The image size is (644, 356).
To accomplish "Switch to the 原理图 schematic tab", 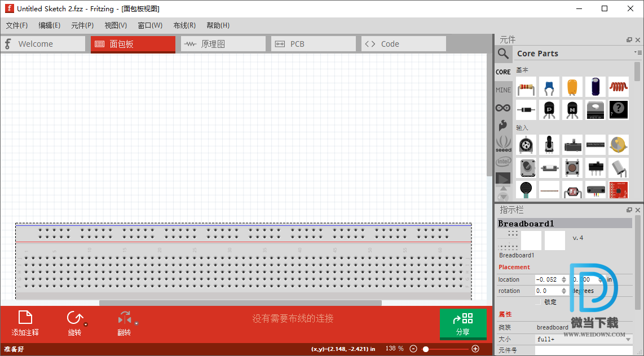I will coord(223,44).
